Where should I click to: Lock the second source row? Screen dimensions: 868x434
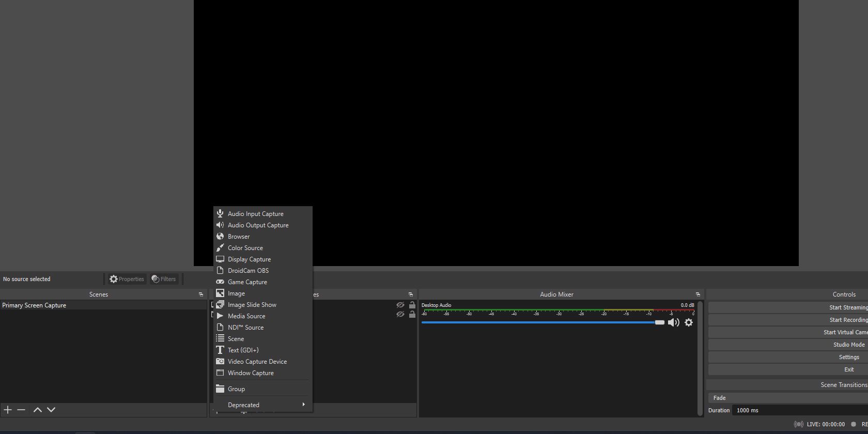(412, 314)
